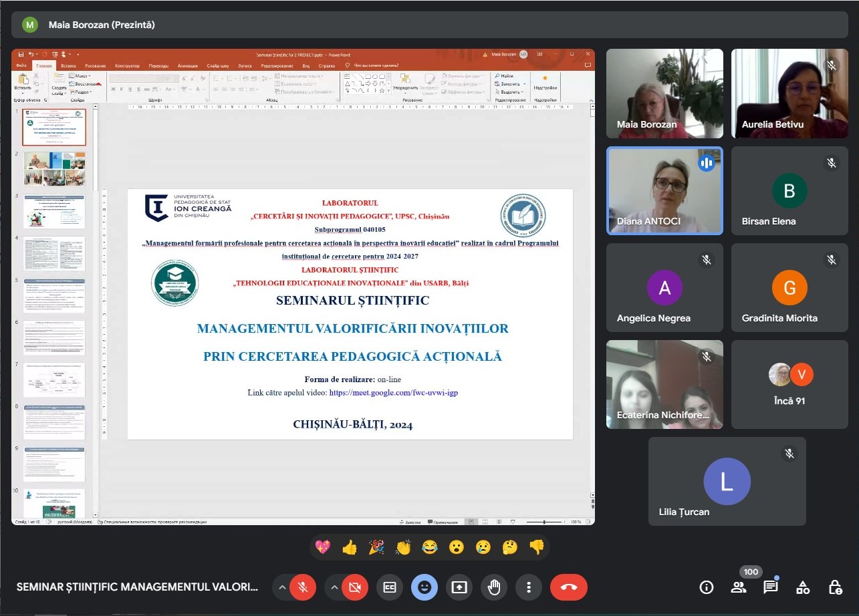Raise hand using the hand icon
The image size is (859, 616).
pyautogui.click(x=494, y=587)
